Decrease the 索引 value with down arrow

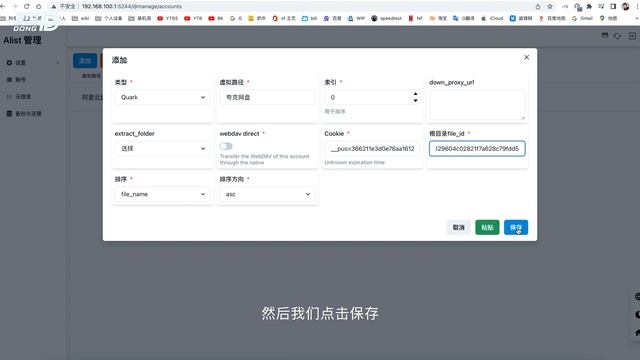click(x=416, y=100)
